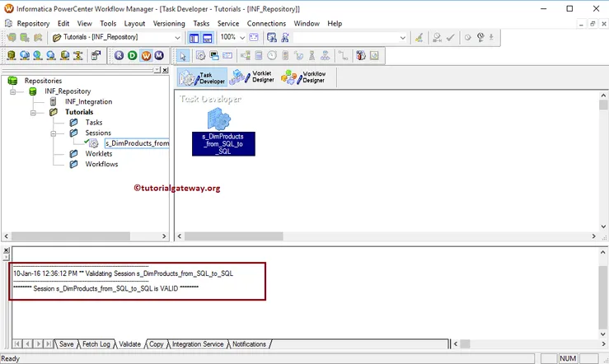Collapse the INF_Repository tree node

pos(13,92)
